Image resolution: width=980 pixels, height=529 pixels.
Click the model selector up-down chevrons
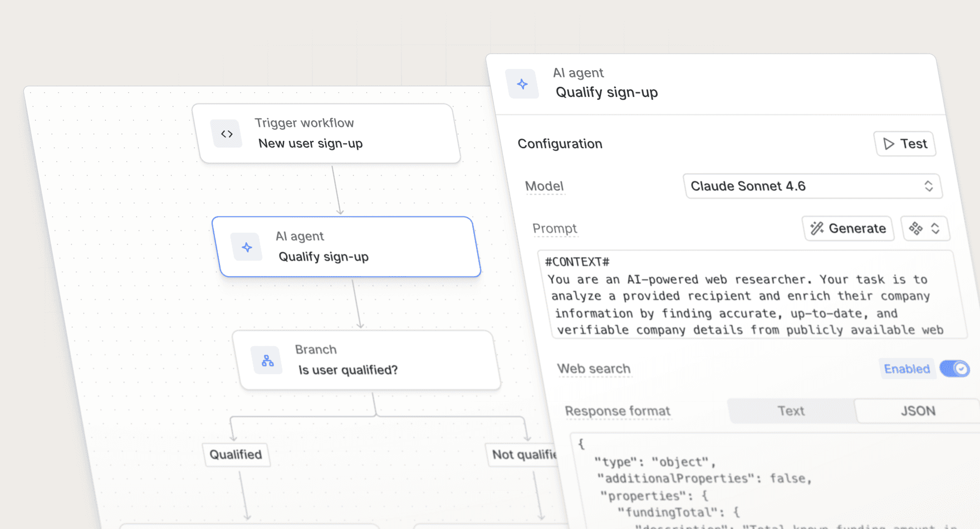click(x=928, y=186)
